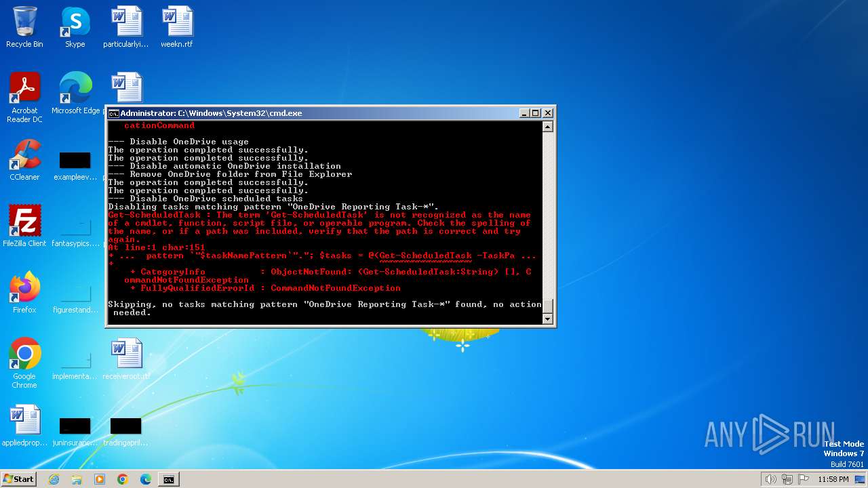Click the "Disabling tasks matching pattern" line

273,207
